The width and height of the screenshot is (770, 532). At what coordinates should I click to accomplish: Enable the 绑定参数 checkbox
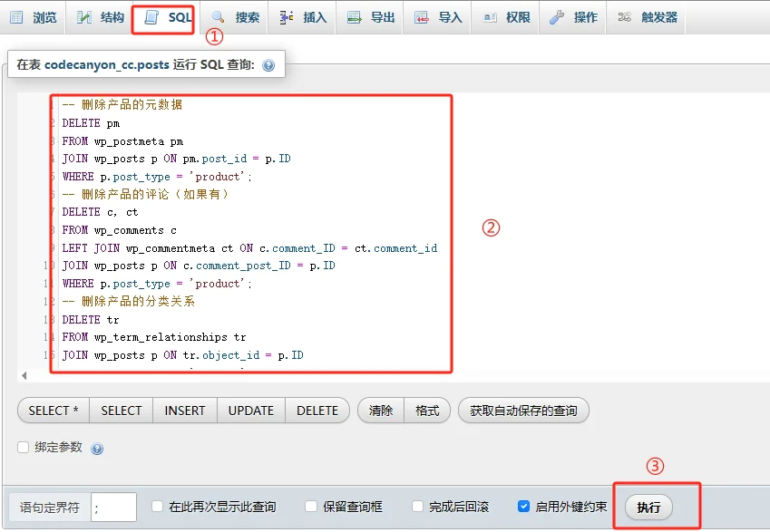point(24,448)
